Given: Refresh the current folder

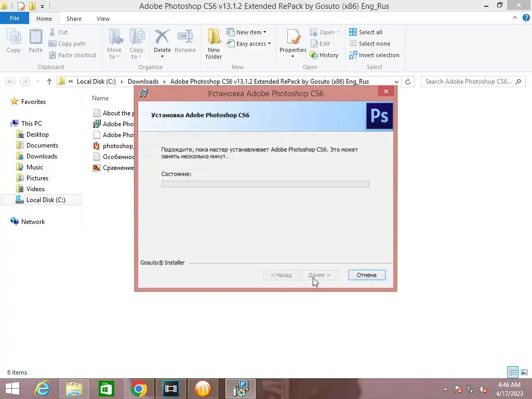Looking at the screenshot, I should [408, 82].
